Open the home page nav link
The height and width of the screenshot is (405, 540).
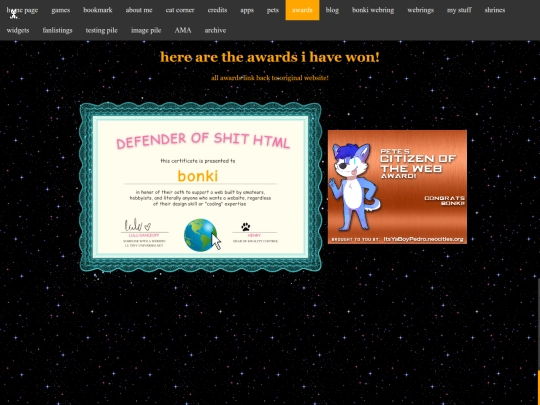[22, 10]
